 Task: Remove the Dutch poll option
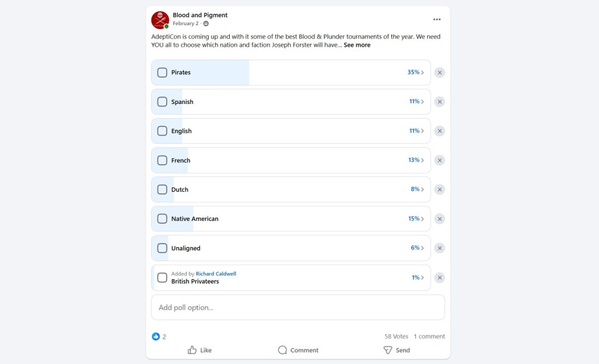[440, 189]
